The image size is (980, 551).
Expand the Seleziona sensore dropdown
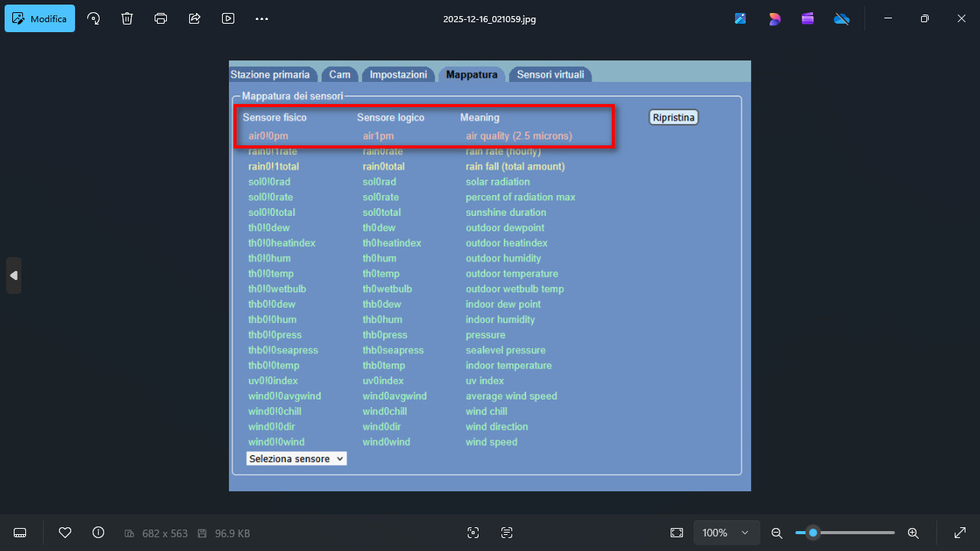(296, 458)
